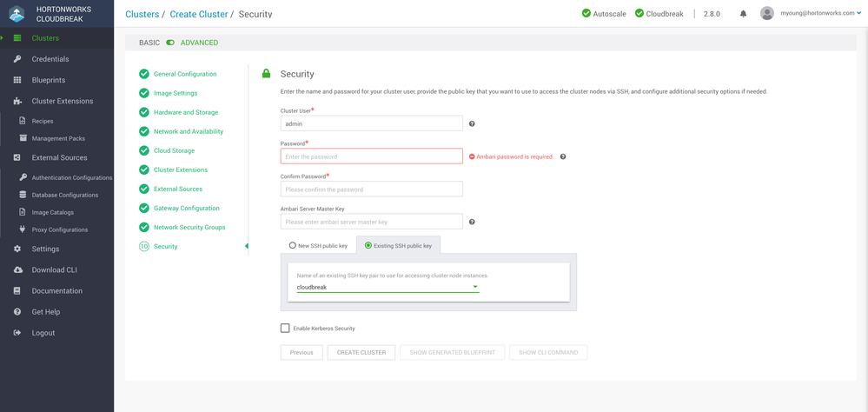Image resolution: width=868 pixels, height=412 pixels.
Task: Click the Cluster Extensions puzzle icon
Action: click(17, 102)
